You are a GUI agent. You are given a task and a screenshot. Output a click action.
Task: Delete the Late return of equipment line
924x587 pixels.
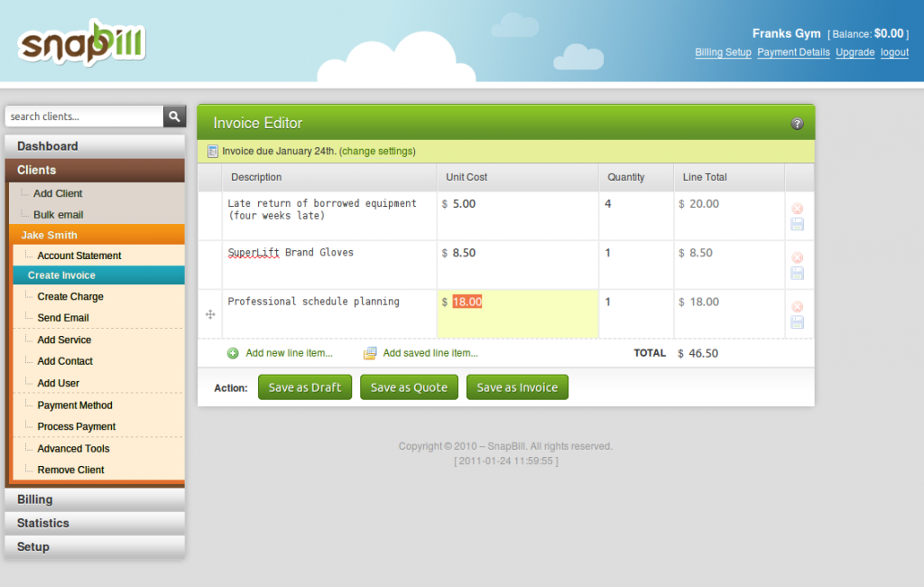[798, 209]
